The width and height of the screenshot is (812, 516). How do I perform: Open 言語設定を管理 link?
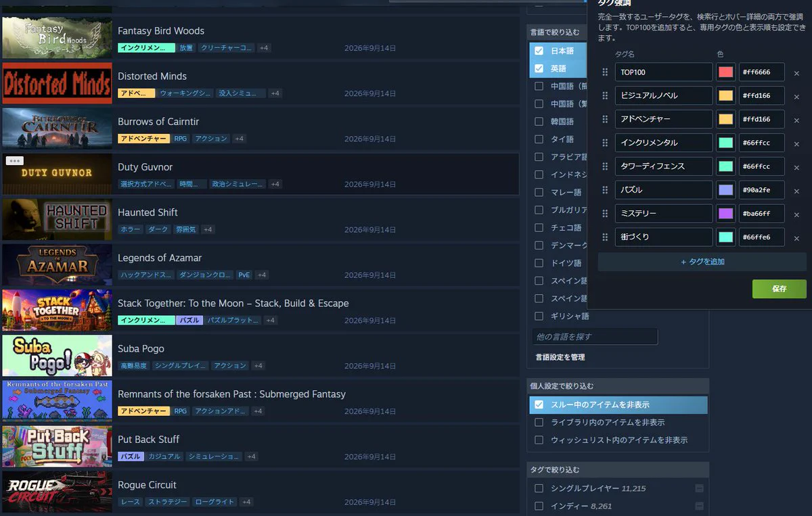[560, 357]
